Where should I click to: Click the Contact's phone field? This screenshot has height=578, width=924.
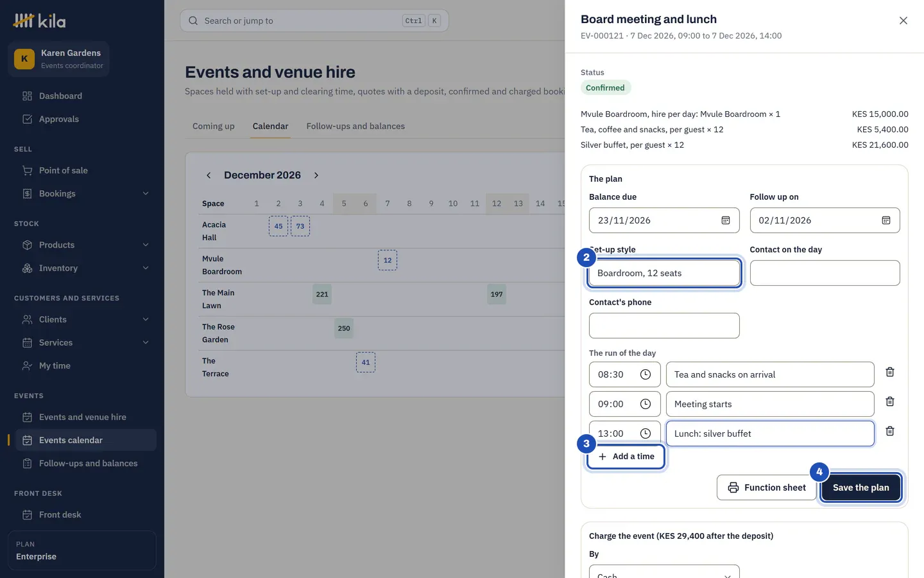coord(664,326)
